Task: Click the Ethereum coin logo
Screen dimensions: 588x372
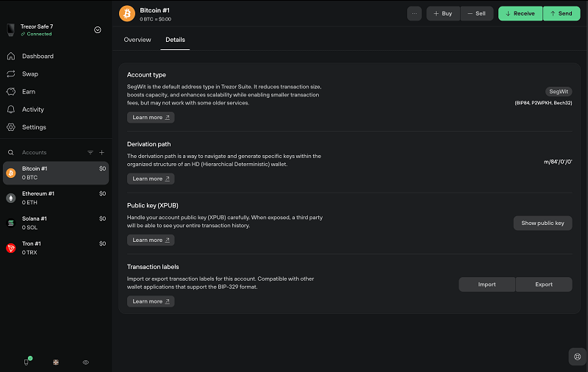Action: tap(11, 198)
